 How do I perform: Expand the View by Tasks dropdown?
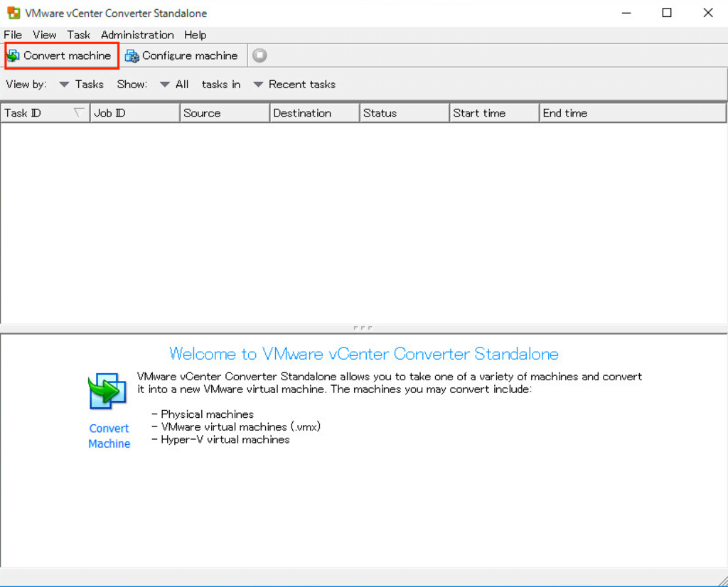tap(81, 85)
